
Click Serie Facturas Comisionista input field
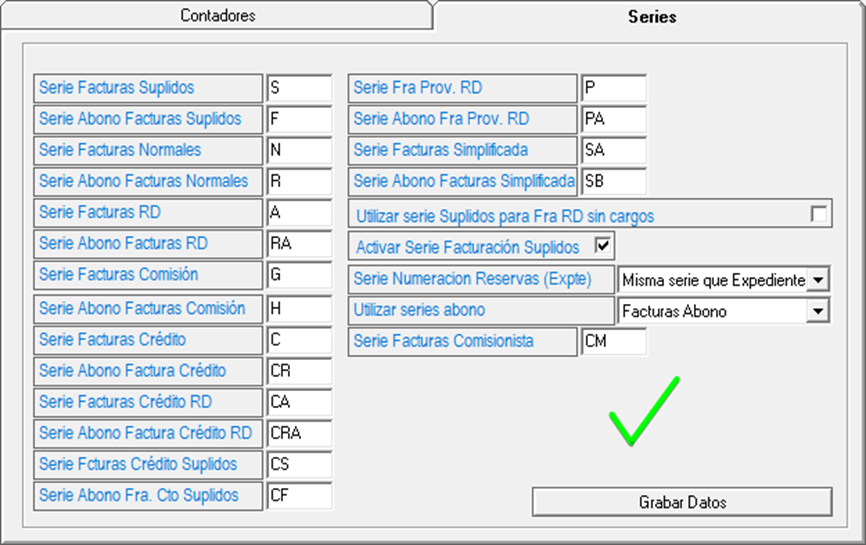point(613,342)
